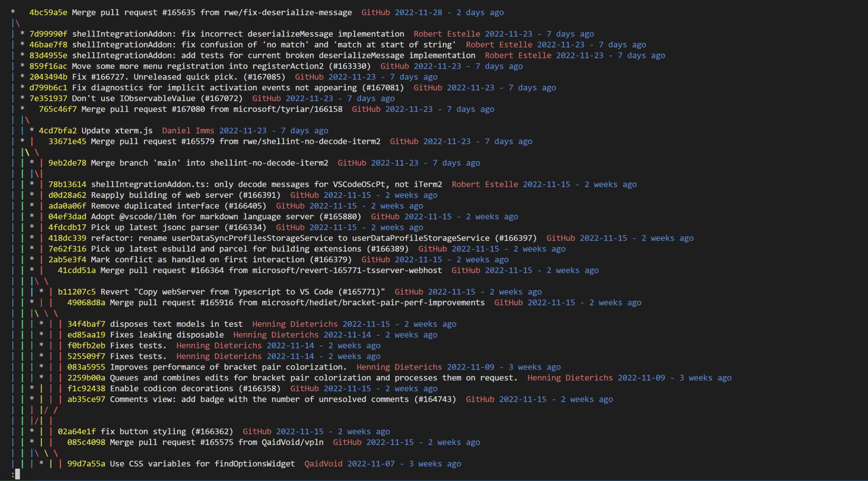The height and width of the screenshot is (481, 868).
Task: Select commit hash 418dc339
Action: coord(67,238)
